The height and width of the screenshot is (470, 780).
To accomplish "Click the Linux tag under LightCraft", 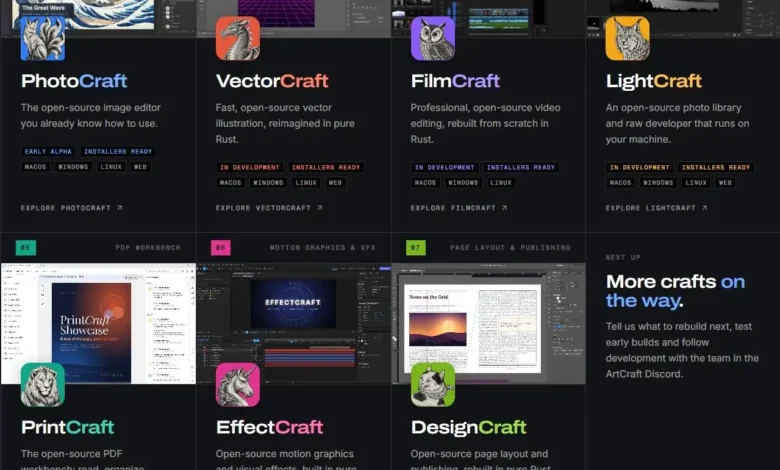I will tap(696, 183).
